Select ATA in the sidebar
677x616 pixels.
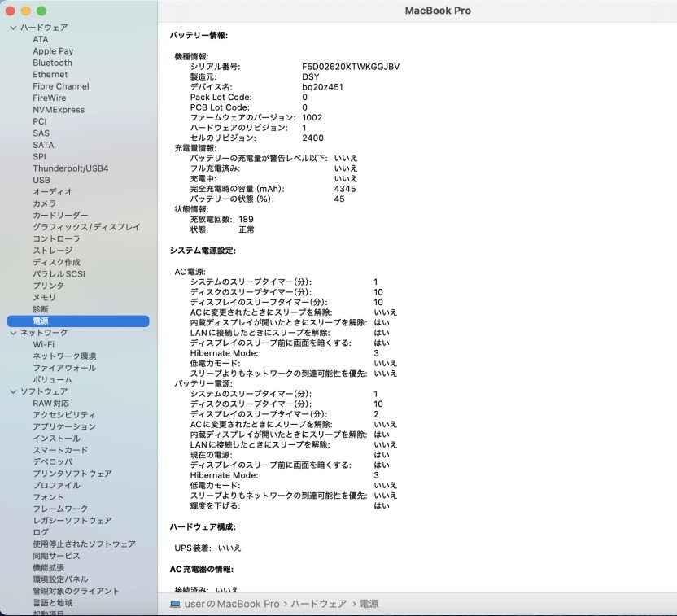(x=41, y=39)
